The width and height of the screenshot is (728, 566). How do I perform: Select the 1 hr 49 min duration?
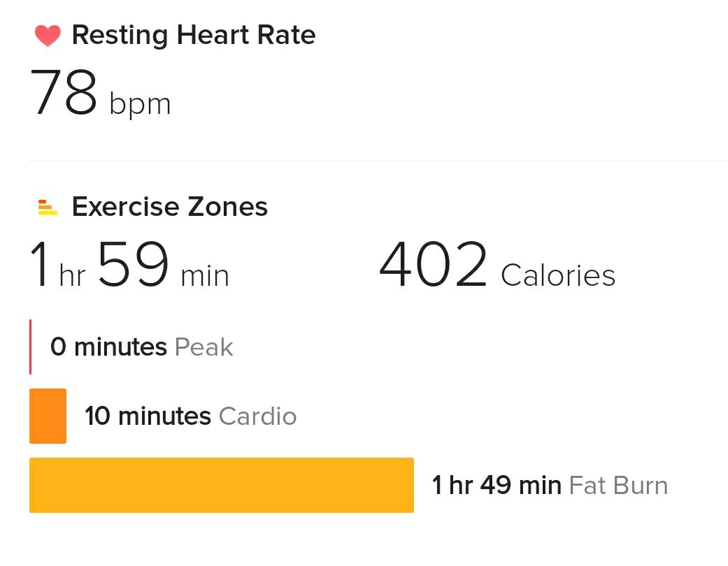tap(497, 486)
